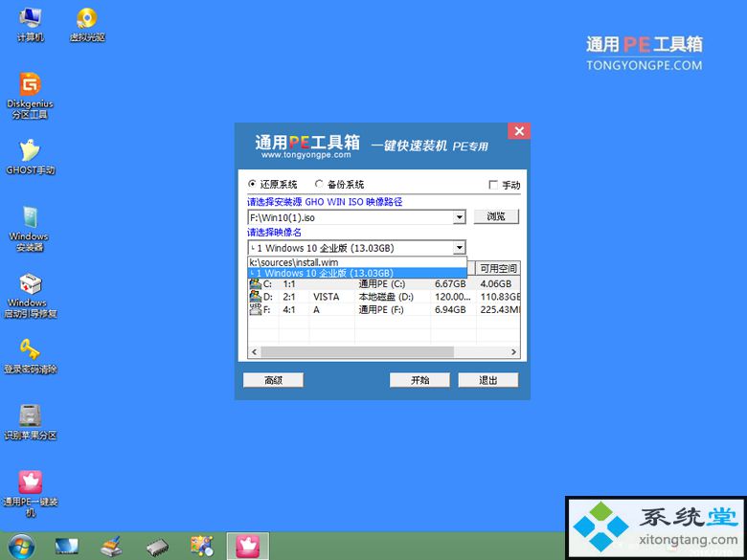Open Windows 启动引导修复 icon

30,295
